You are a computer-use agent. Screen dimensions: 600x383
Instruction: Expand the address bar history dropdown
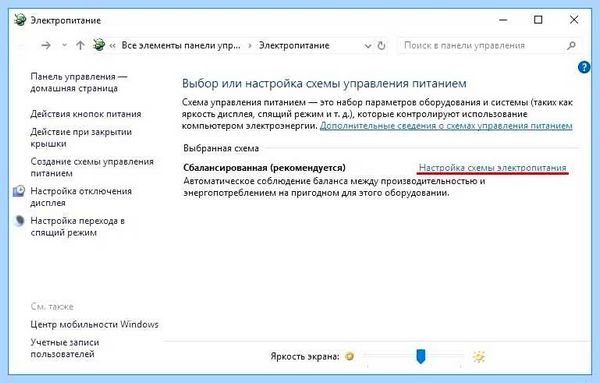pos(368,46)
